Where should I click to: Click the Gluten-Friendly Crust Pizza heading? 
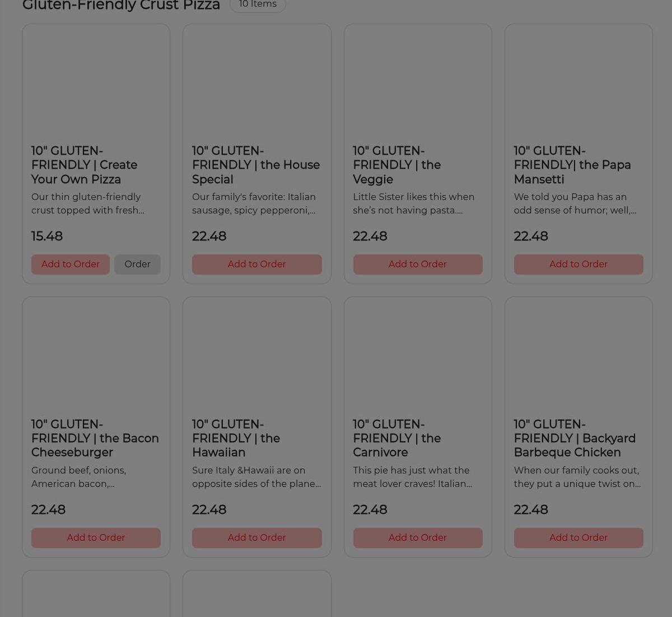point(121,6)
